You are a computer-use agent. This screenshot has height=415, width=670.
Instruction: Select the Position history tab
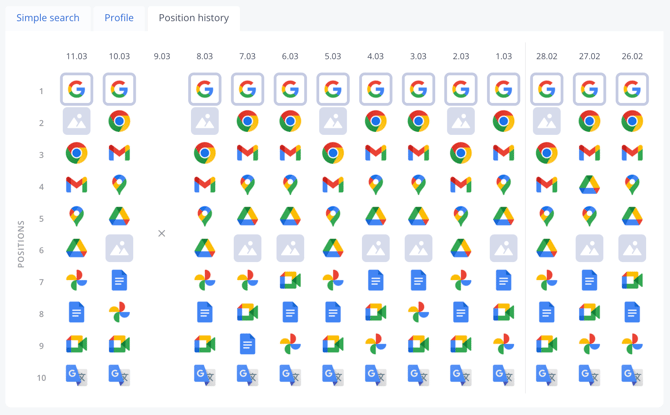(194, 18)
